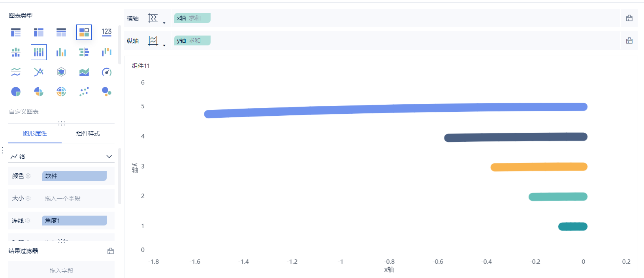Click the clear icon for vertical axis row
644x278 pixels.
coord(629,41)
